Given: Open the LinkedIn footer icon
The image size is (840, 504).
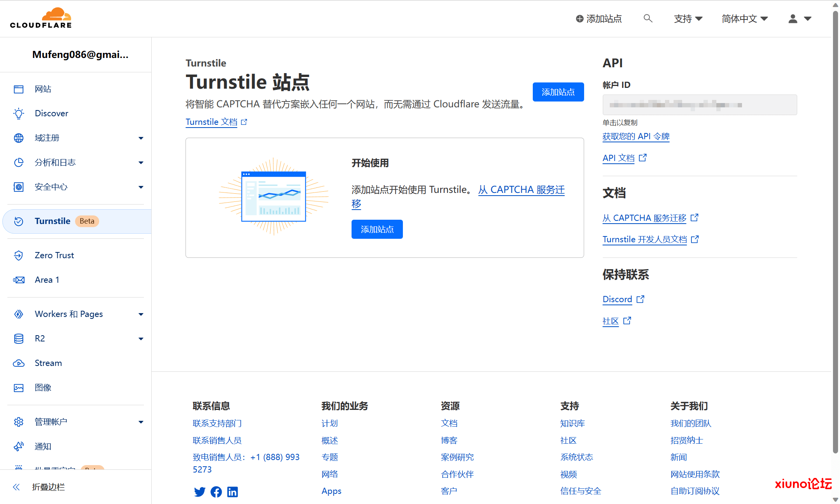Looking at the screenshot, I should click(x=232, y=492).
